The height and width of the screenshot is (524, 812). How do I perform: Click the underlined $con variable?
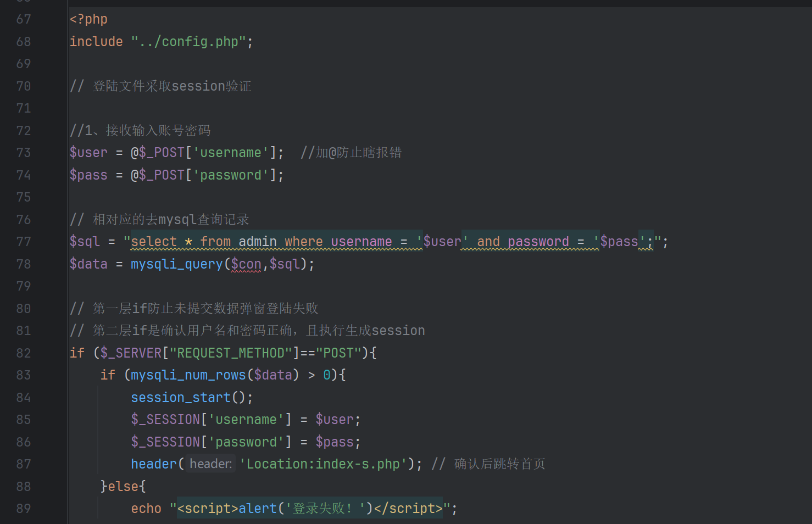(x=246, y=264)
